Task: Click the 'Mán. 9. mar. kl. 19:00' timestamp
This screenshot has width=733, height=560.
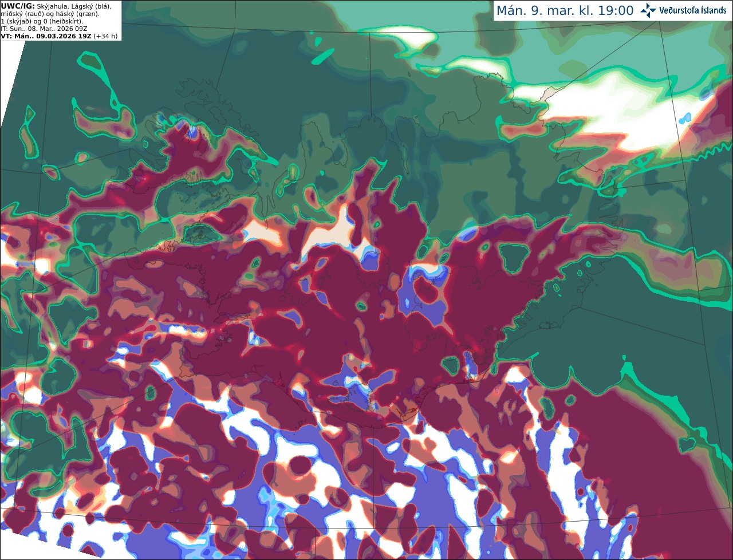Action: point(565,10)
